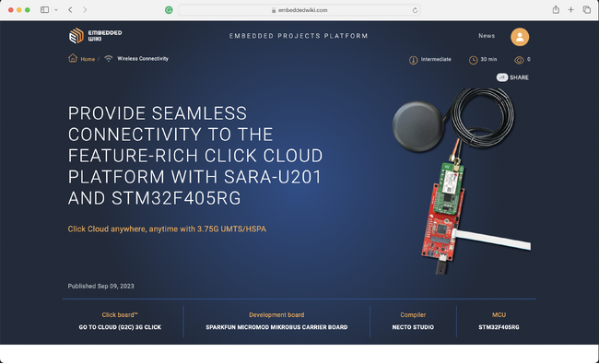Focus the embeddedwiki.com address bar
The height and width of the screenshot is (364, 599).
(299, 10)
